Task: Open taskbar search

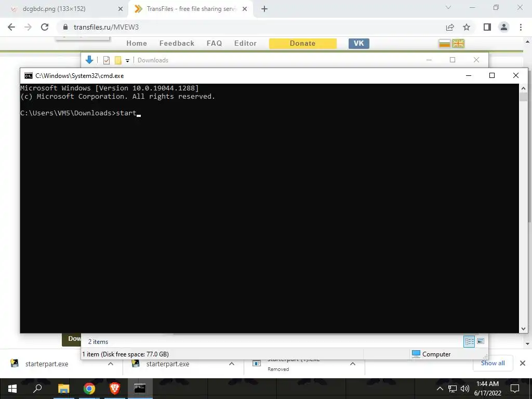Action: coord(37,389)
